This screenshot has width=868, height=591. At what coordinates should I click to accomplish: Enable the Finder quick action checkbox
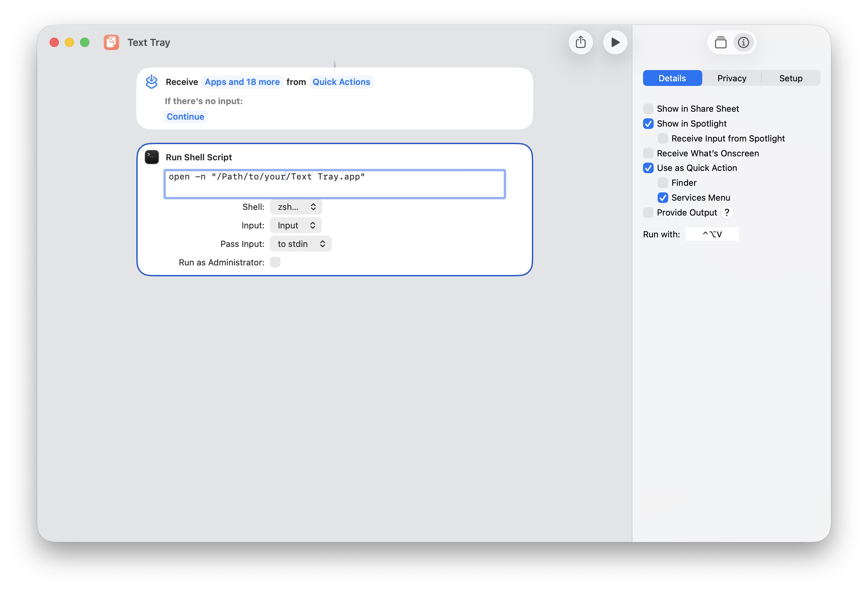[663, 182]
